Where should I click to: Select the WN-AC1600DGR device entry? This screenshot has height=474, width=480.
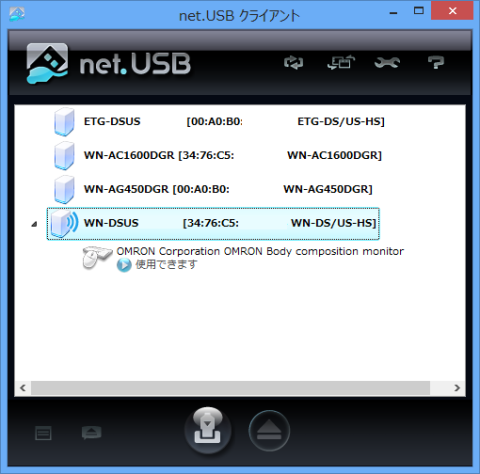[x=217, y=155]
